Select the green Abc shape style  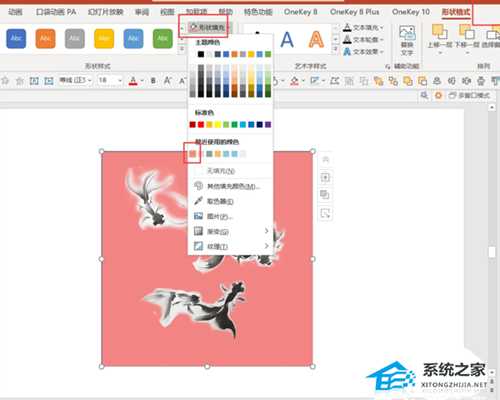163,39
